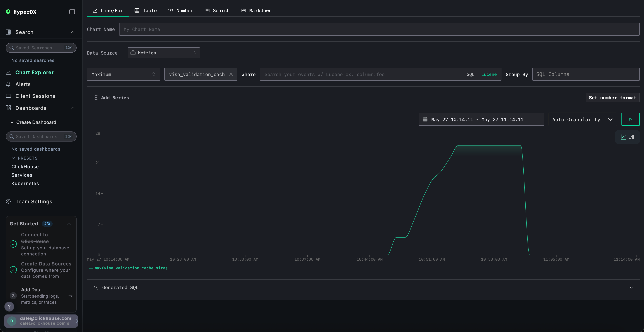Expand the Auto Granularity dropdown
The height and width of the screenshot is (332, 644).
tap(582, 119)
